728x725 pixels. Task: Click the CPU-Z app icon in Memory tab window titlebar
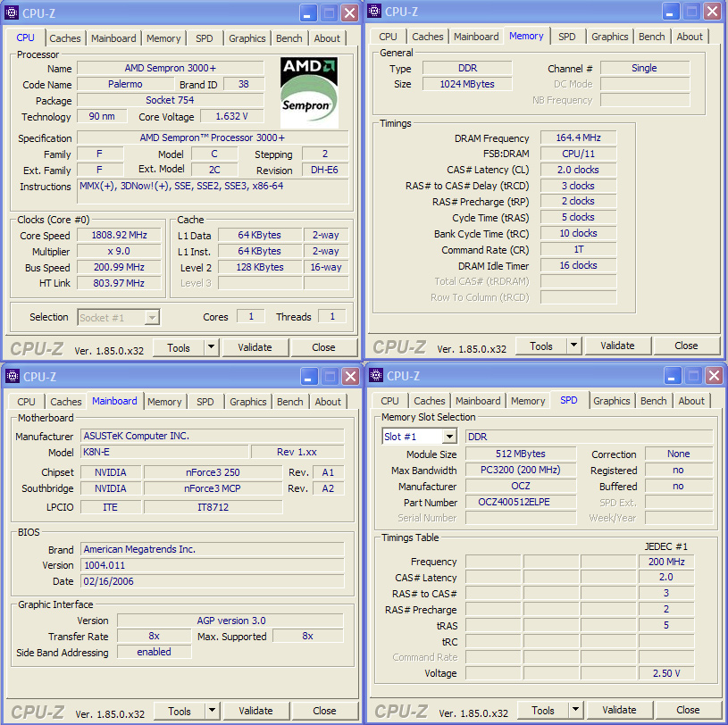coord(373,11)
